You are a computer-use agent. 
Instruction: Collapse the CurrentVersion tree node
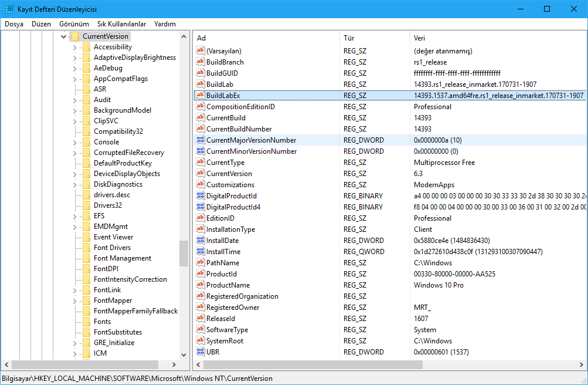coord(63,36)
